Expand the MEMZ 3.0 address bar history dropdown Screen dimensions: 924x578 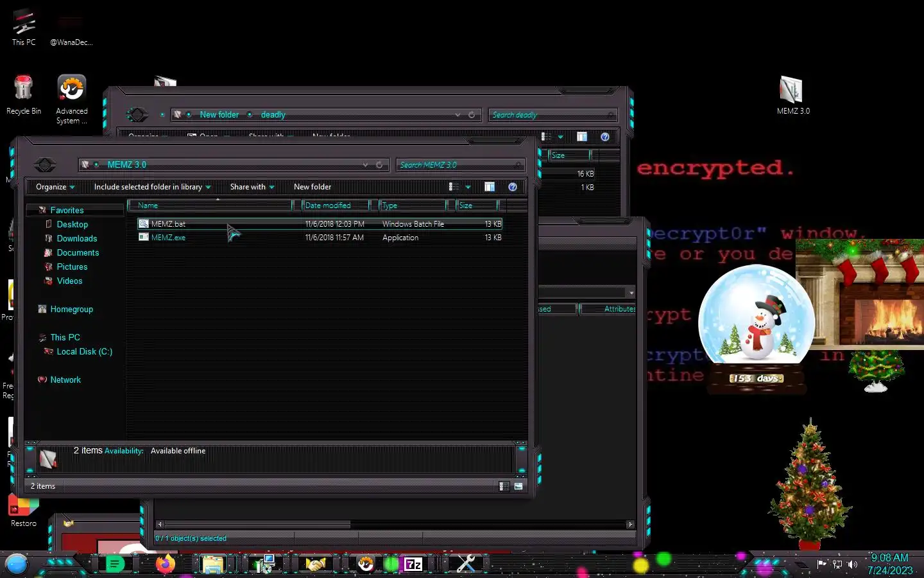pyautogui.click(x=365, y=165)
